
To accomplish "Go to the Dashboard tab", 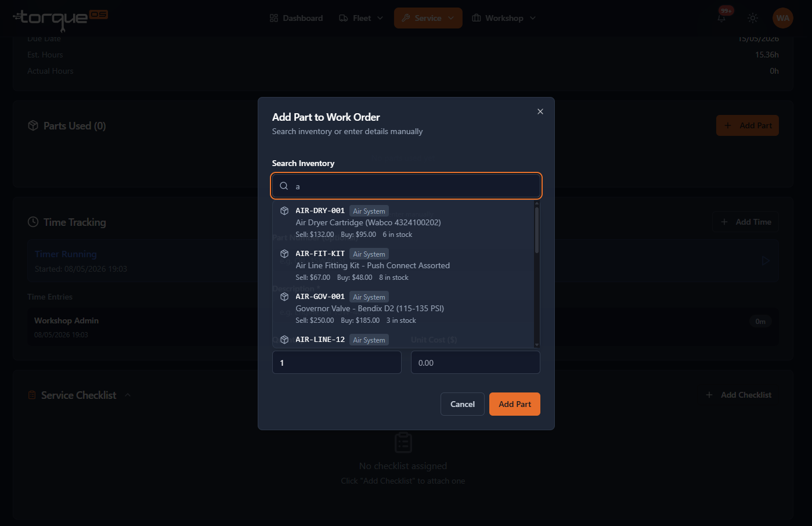I will pos(297,18).
